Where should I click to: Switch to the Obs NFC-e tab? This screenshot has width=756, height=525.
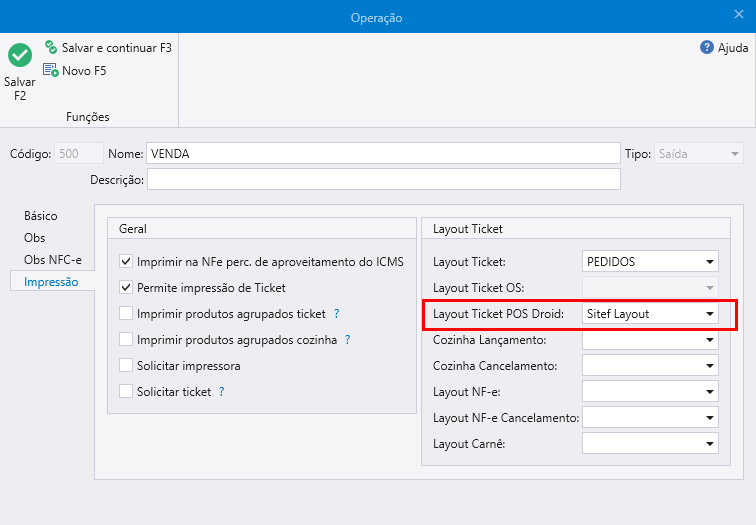(x=52, y=260)
